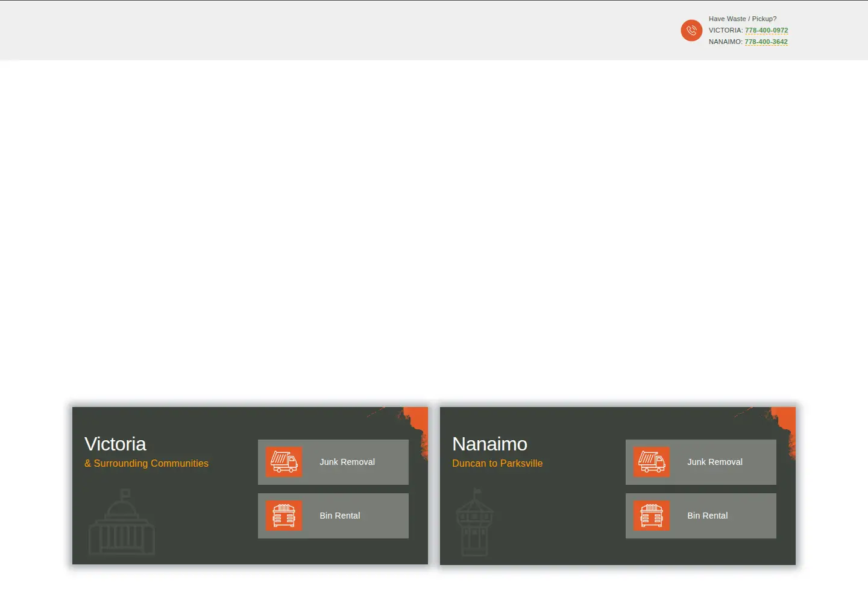Click the Victoria bin rental truck icon
Screen dimensions: 868x603
pyautogui.click(x=284, y=516)
